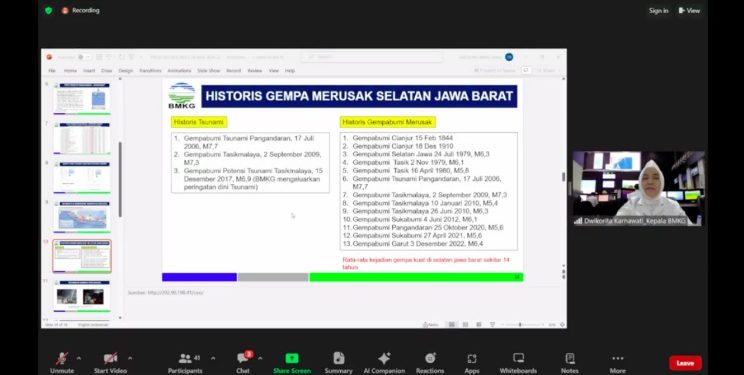Toggle PowerPoint AutoSave switch

pos(83,57)
